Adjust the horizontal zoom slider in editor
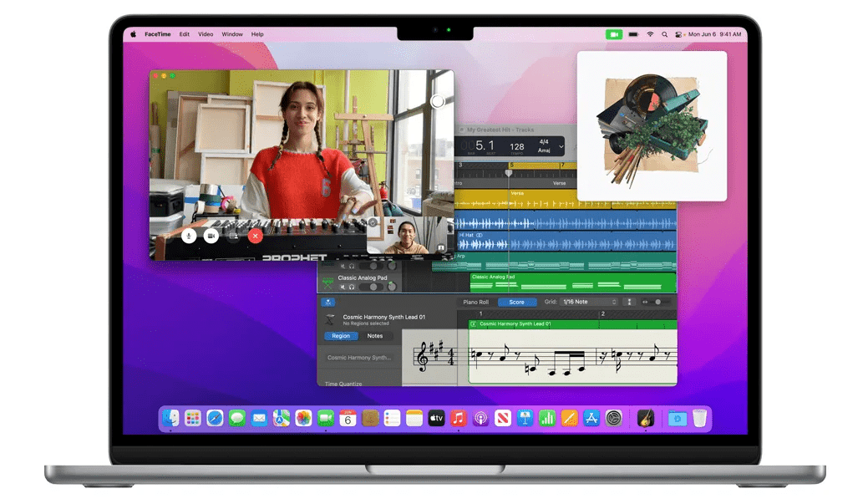 (x=657, y=302)
